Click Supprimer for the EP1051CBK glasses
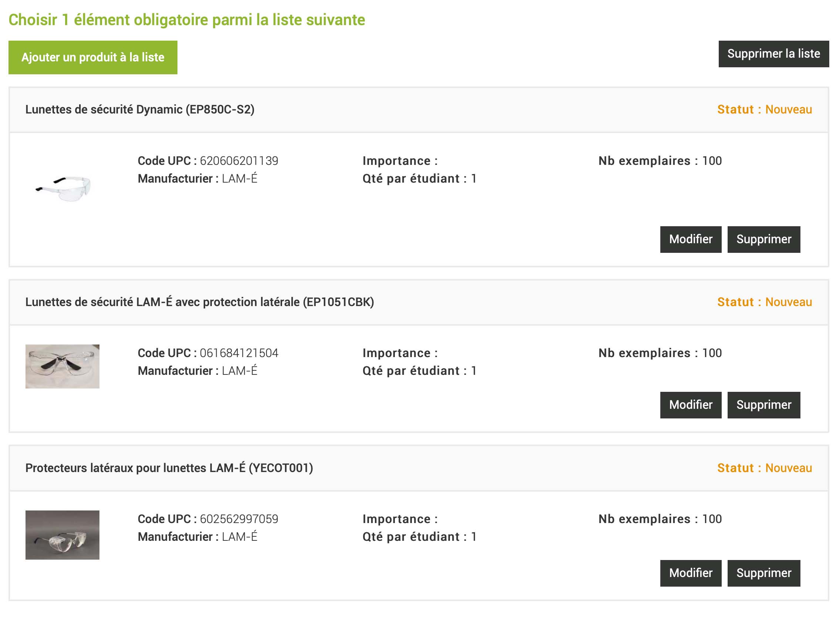This screenshot has height=621, width=840. click(763, 405)
